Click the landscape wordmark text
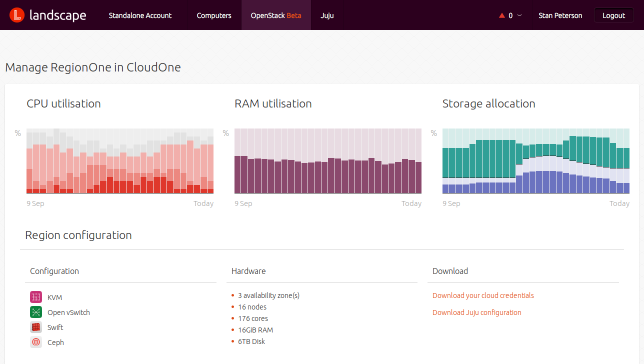Image resolution: width=644 pixels, height=364 pixels. pyautogui.click(x=58, y=15)
